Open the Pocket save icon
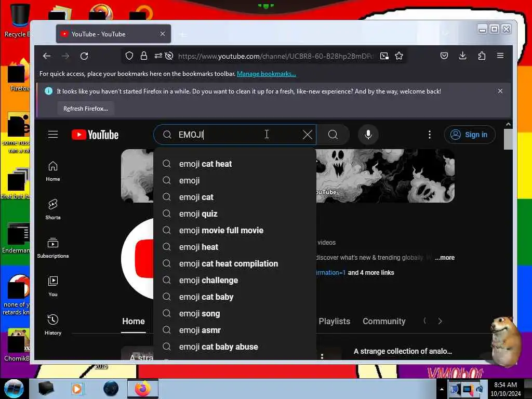The width and height of the screenshot is (532, 399). (444, 56)
